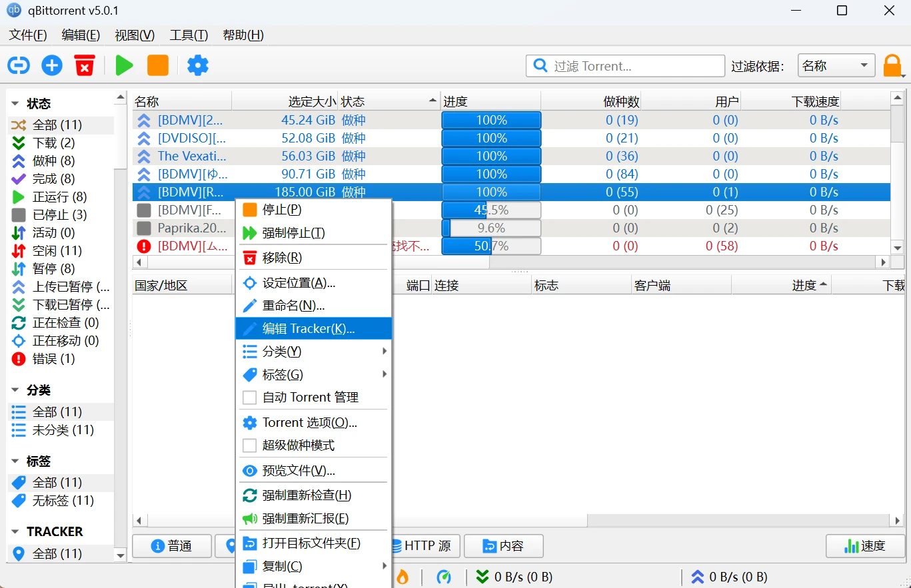The image size is (911, 588).
Task: Click the alternative speed limits gauge icon
Action: (x=444, y=577)
